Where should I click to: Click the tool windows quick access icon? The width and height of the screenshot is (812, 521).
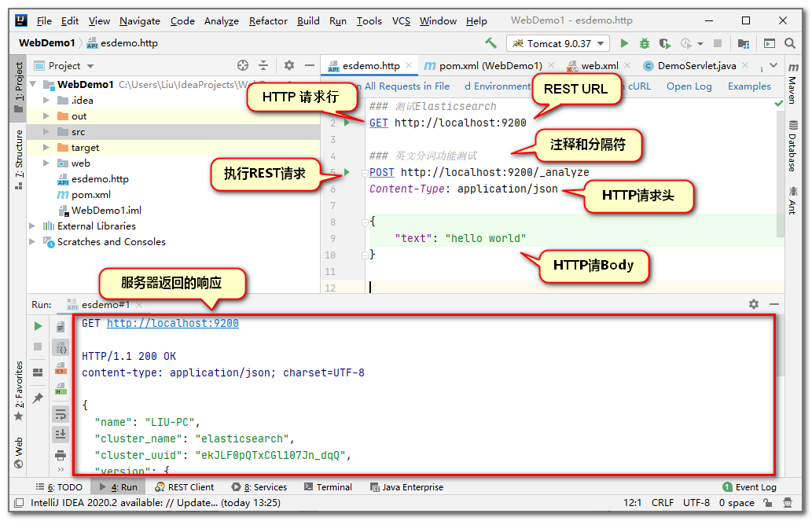tap(19, 502)
